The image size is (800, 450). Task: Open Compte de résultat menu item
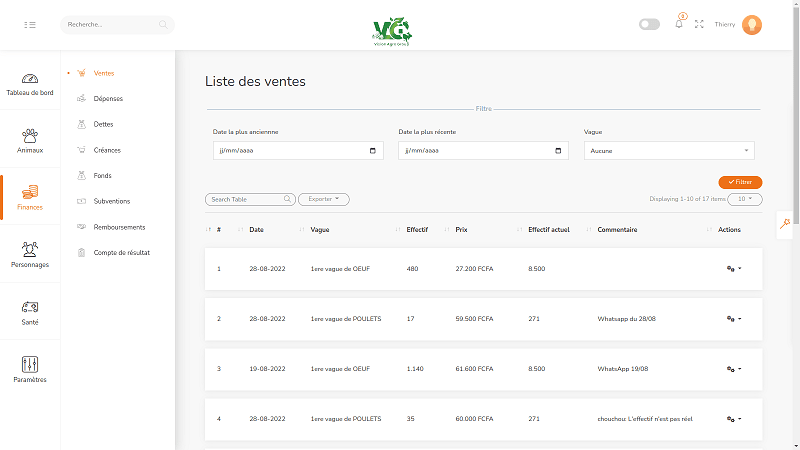(121, 253)
